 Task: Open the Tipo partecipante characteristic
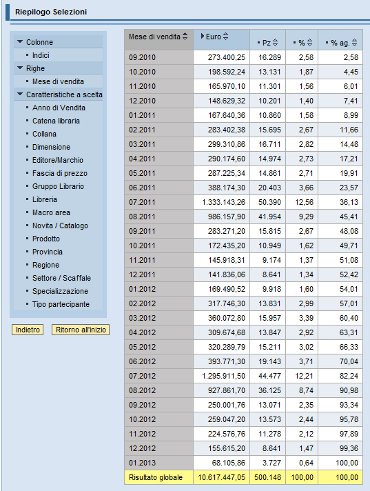pyautogui.click(x=61, y=304)
